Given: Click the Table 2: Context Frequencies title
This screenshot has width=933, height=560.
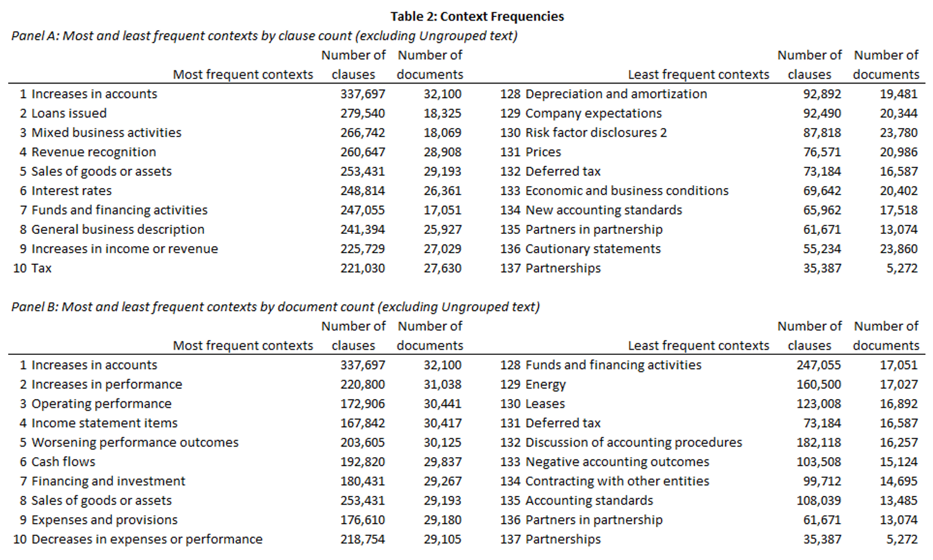Looking at the screenshot, I should click(477, 16).
